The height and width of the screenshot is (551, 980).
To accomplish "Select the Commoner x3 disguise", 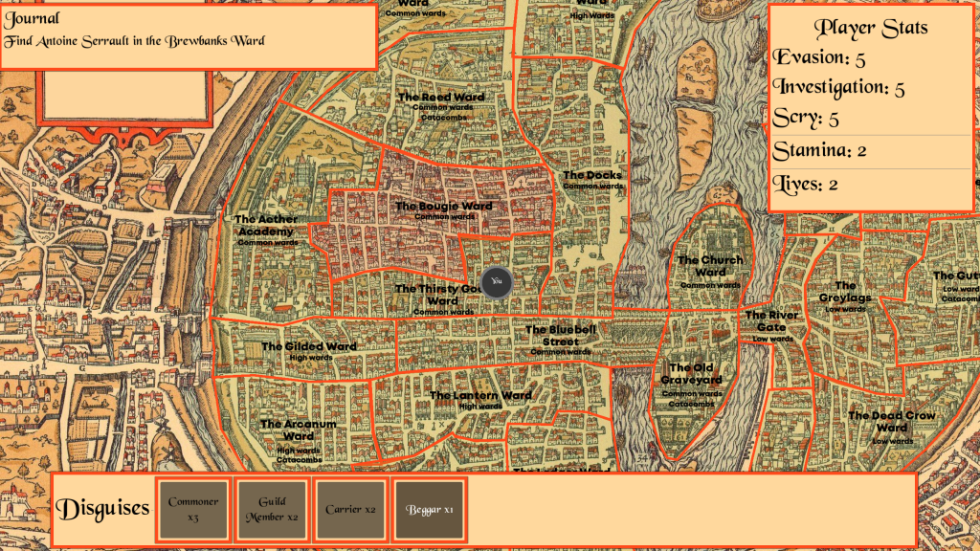I will click(x=193, y=509).
